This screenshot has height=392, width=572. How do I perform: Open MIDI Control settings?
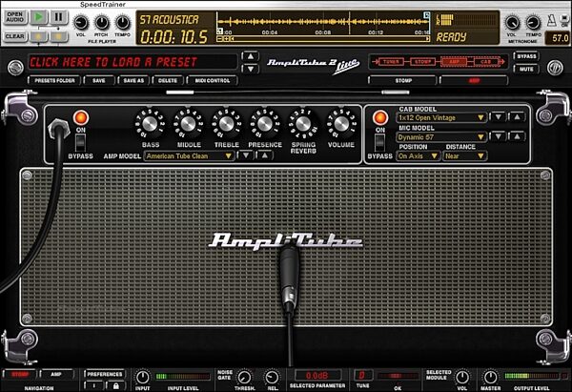tap(213, 80)
